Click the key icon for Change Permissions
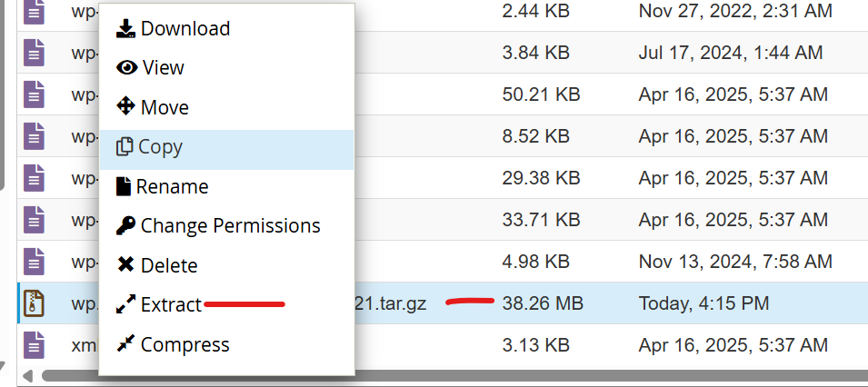The height and width of the screenshot is (387, 868). (x=126, y=225)
